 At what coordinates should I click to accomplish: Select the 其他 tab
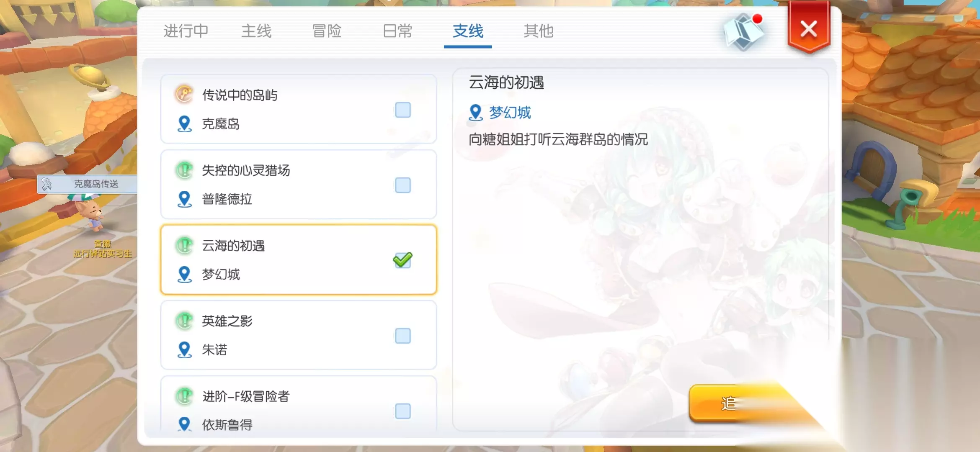pyautogui.click(x=539, y=31)
